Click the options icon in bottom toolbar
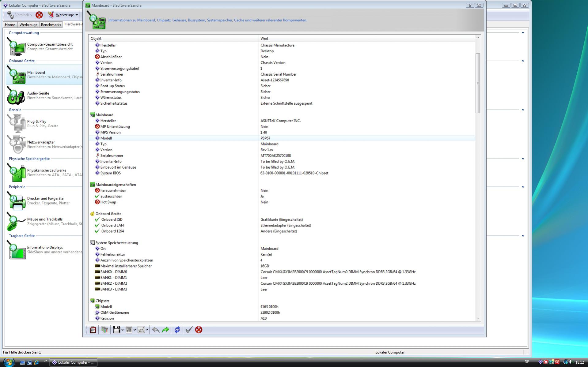 pos(93,330)
